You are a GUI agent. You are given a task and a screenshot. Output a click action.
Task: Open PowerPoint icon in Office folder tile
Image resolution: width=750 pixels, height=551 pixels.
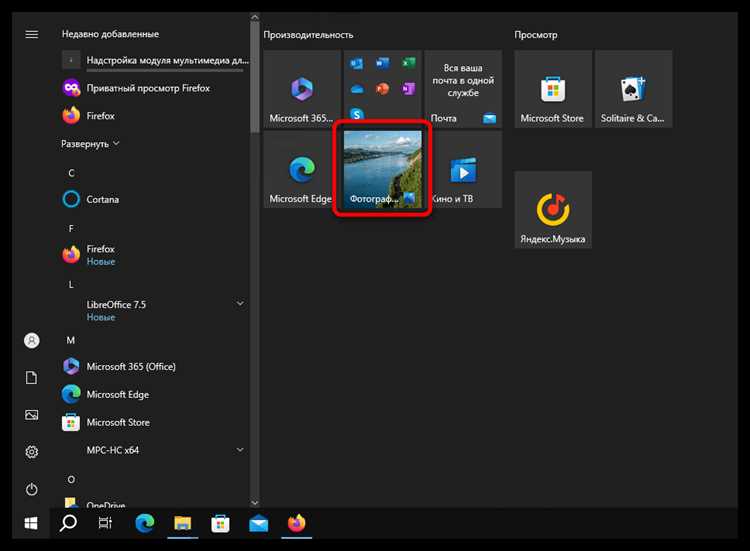pos(383,89)
